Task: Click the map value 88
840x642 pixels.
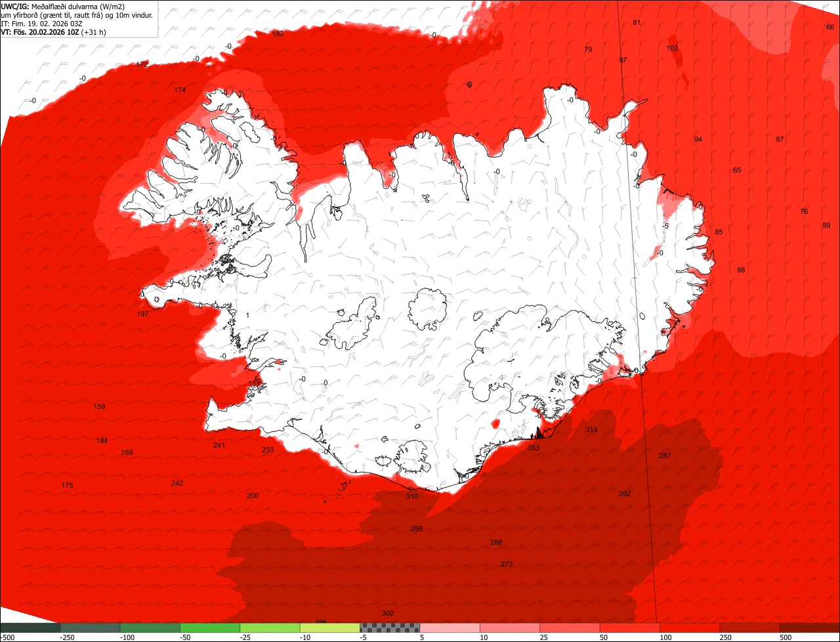Action: point(741,270)
